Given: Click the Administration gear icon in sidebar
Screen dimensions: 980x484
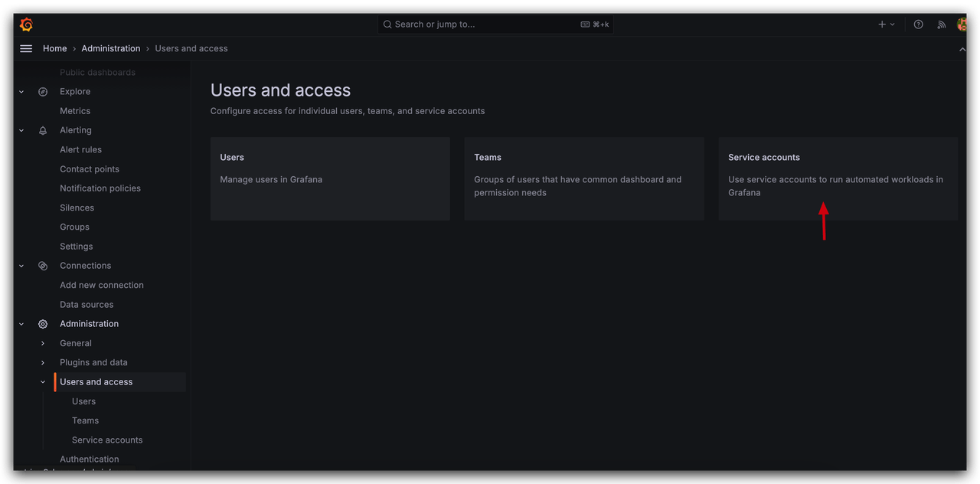Looking at the screenshot, I should [43, 324].
